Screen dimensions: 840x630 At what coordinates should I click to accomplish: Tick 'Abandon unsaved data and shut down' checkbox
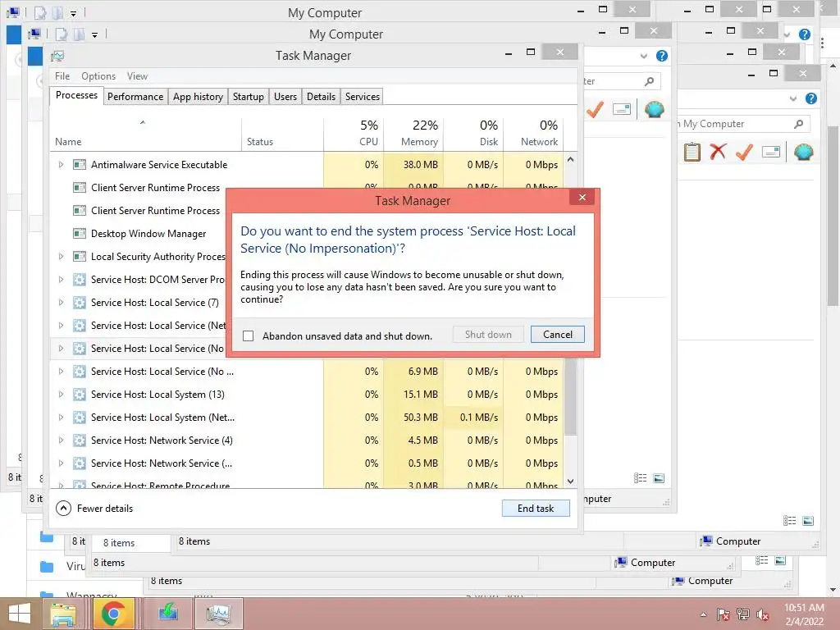(248, 336)
